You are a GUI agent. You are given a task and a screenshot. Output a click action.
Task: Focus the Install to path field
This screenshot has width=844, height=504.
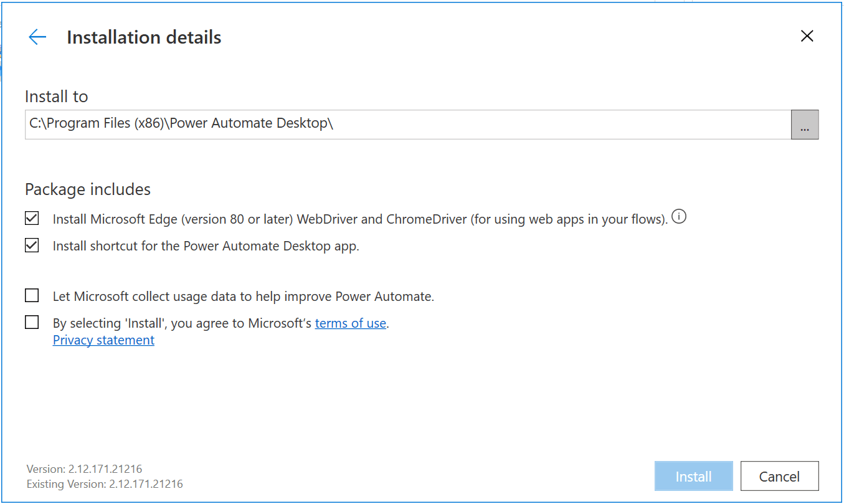pos(408,125)
